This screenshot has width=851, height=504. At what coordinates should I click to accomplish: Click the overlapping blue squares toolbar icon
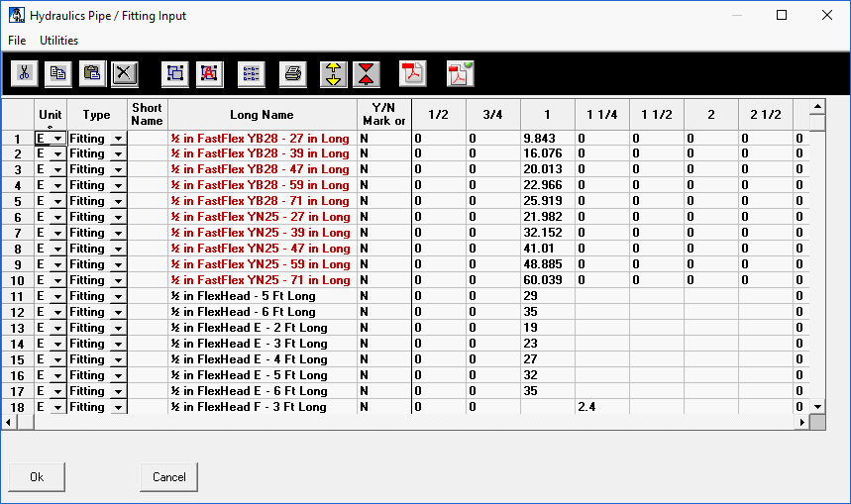coord(174,73)
